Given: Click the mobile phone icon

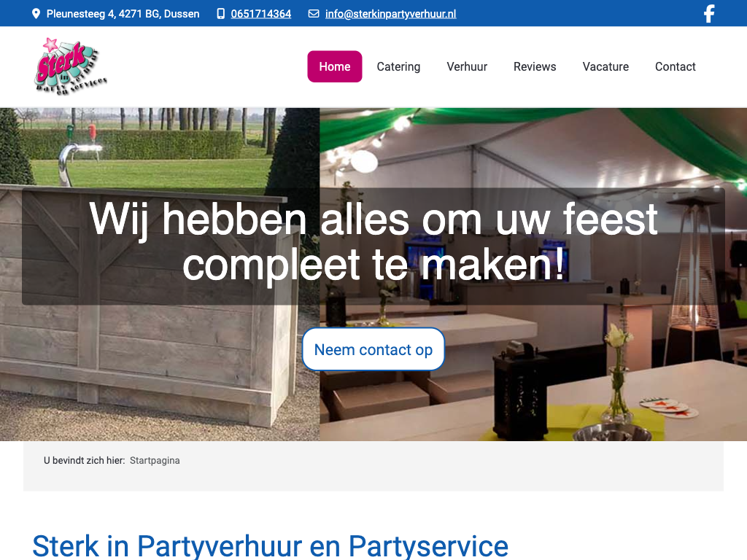Looking at the screenshot, I should pyautogui.click(x=221, y=14).
